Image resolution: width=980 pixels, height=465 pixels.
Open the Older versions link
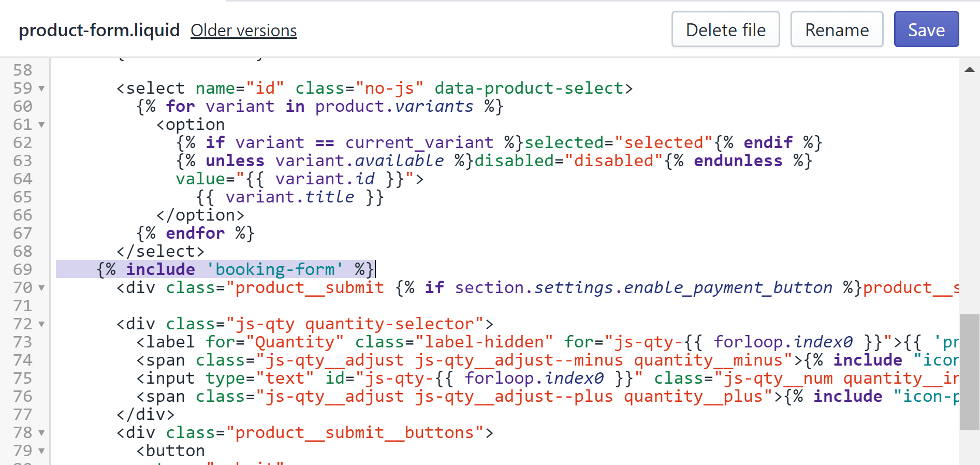[x=244, y=31]
